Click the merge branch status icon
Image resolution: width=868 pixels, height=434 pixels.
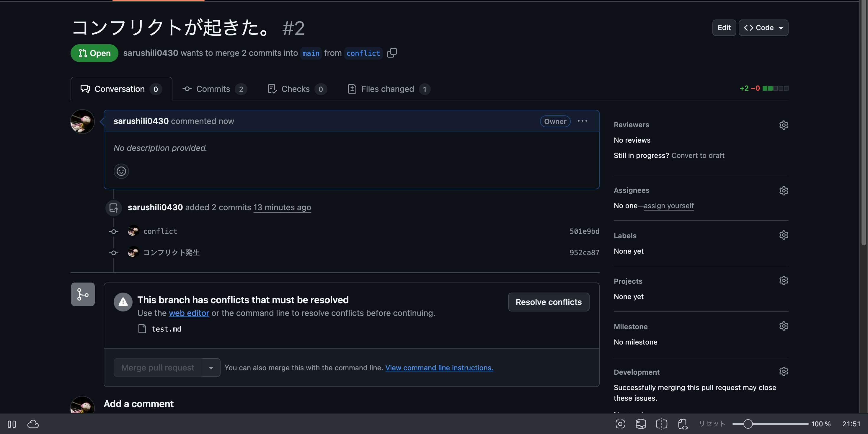pyautogui.click(x=83, y=294)
